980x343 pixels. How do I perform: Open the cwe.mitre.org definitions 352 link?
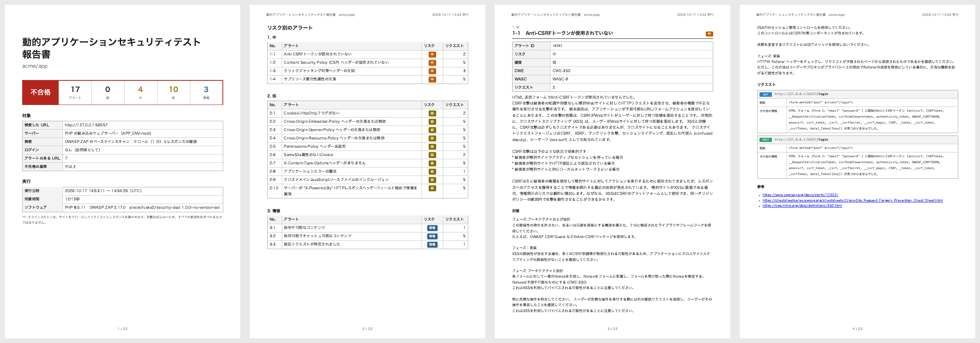pyautogui.click(x=802, y=206)
